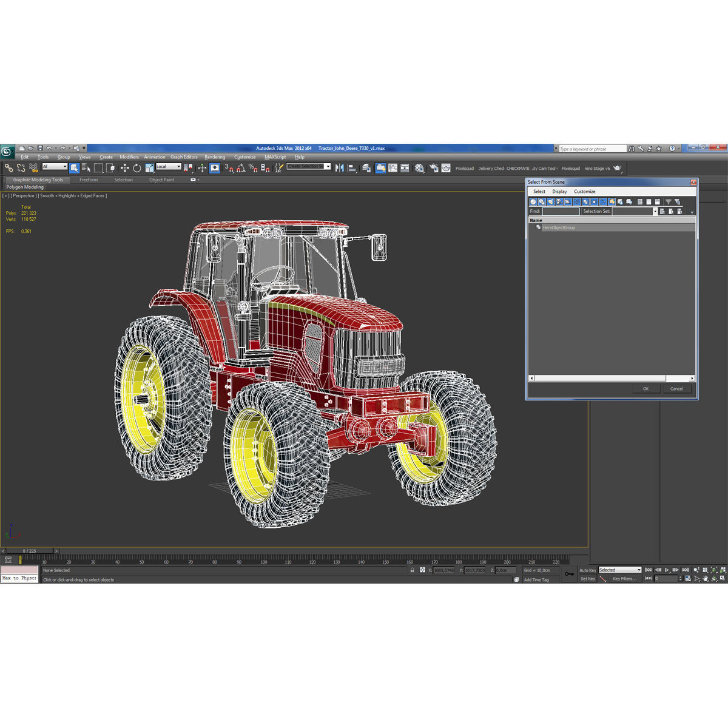Expand the quick access toolbar options arrow
728x728 pixels.
click(x=84, y=148)
